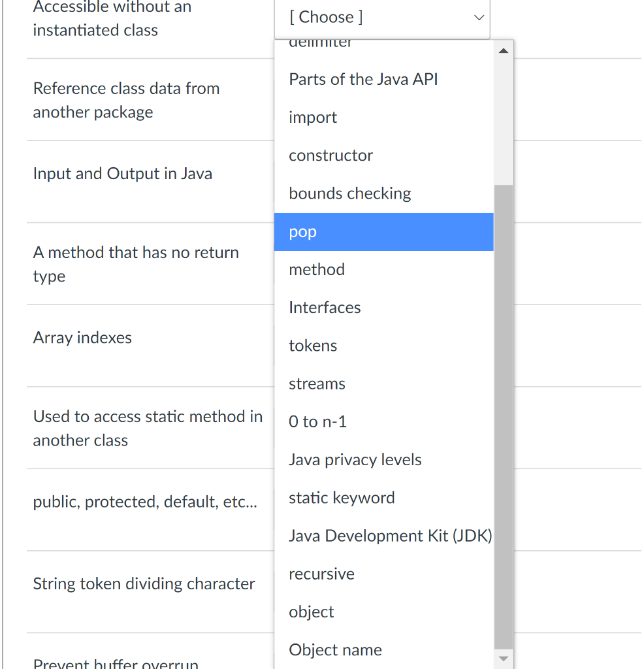Select "pop" from the dropdown list

pos(302,232)
